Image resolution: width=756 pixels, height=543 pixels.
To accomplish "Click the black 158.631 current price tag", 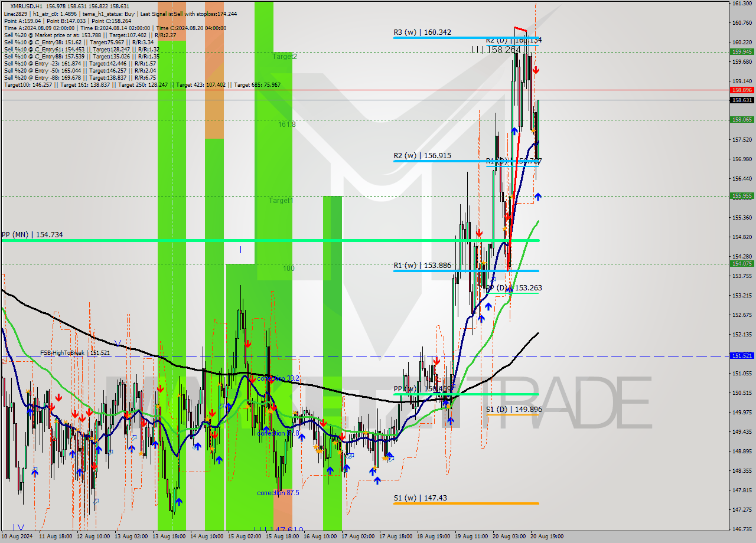I will 742,100.
